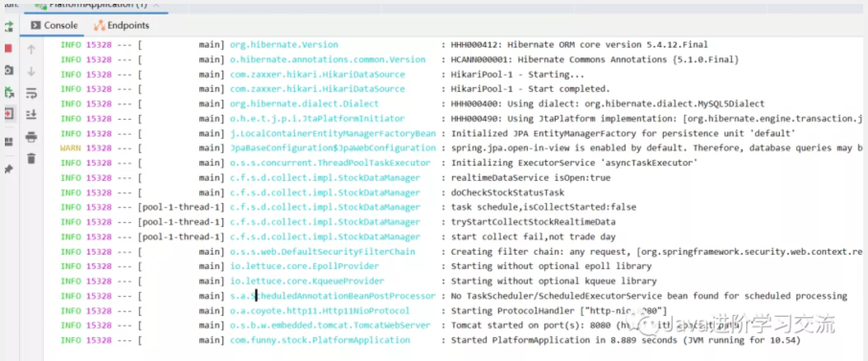Click o.s.s.concurrent.ThreadPoolTaskExecutor logger name
The image size is (868, 361).
[x=330, y=163]
